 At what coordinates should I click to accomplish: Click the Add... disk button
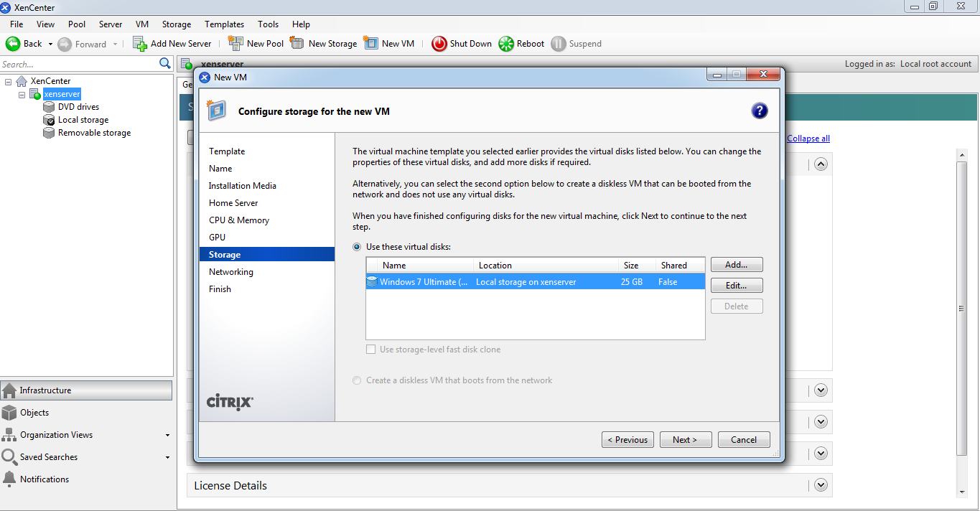tap(737, 265)
